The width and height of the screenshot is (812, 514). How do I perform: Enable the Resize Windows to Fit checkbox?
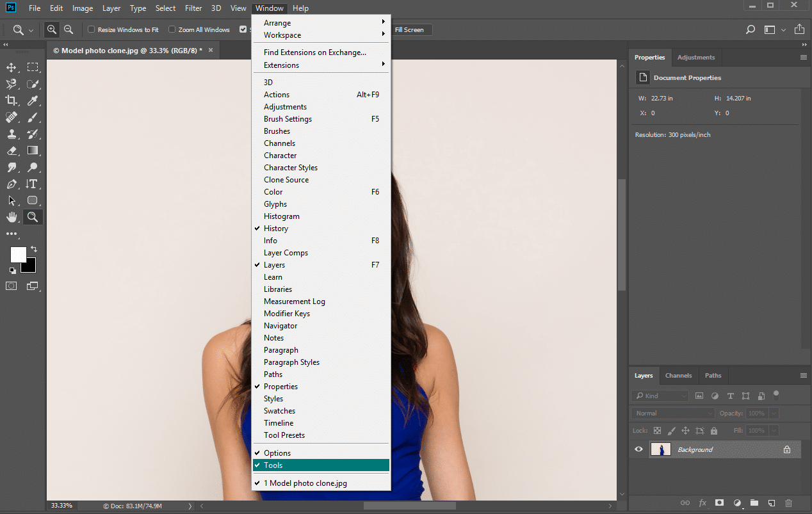tap(90, 29)
